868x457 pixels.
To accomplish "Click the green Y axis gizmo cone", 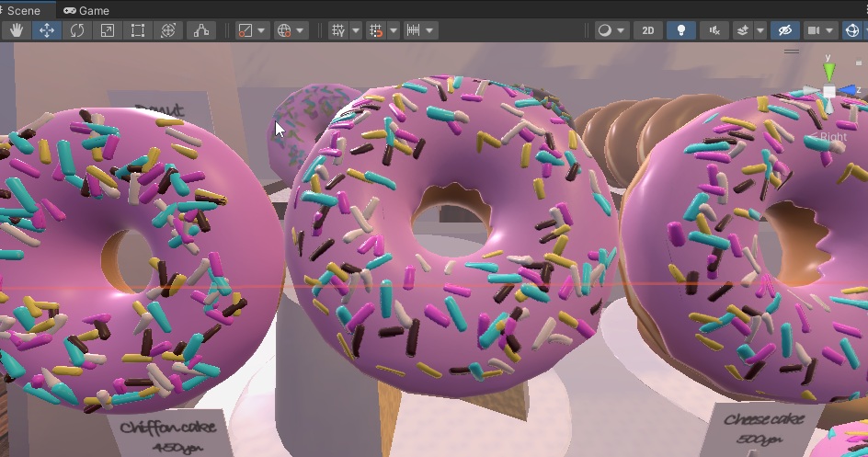I will point(829,71).
